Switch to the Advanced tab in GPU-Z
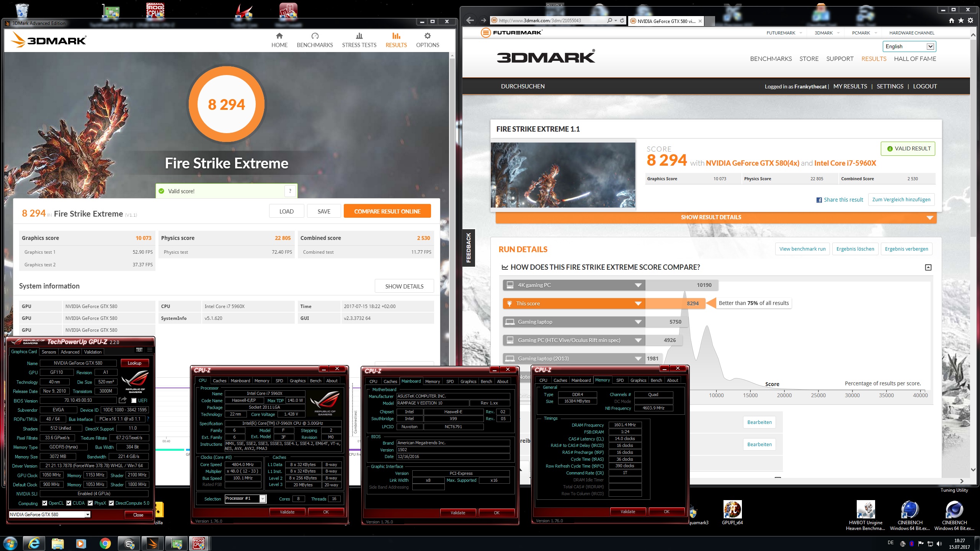This screenshot has width=980, height=551. pos(70,352)
